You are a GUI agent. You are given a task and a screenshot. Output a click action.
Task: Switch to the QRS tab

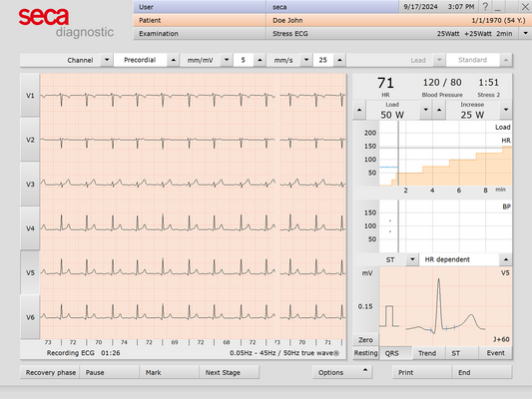[x=396, y=353]
